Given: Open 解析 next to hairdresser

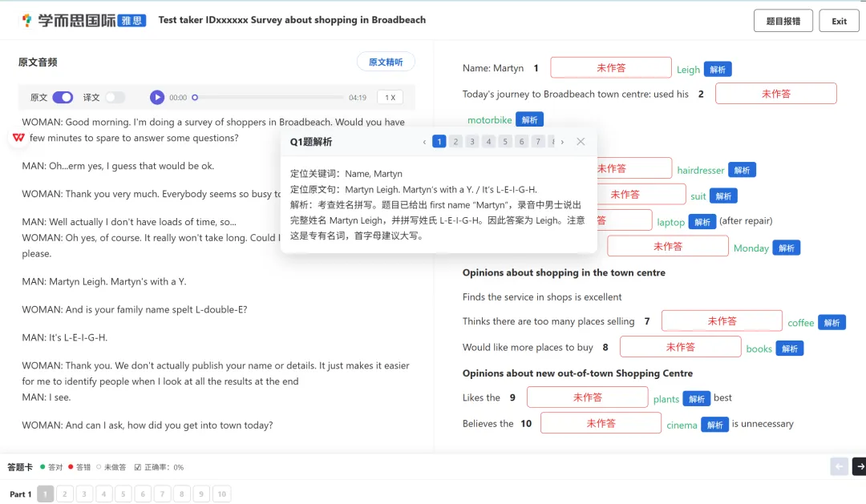Looking at the screenshot, I should tap(742, 170).
